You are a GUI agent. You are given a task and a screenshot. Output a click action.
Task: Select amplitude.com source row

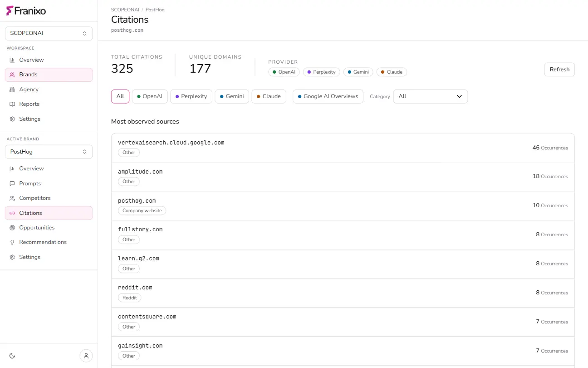343,177
